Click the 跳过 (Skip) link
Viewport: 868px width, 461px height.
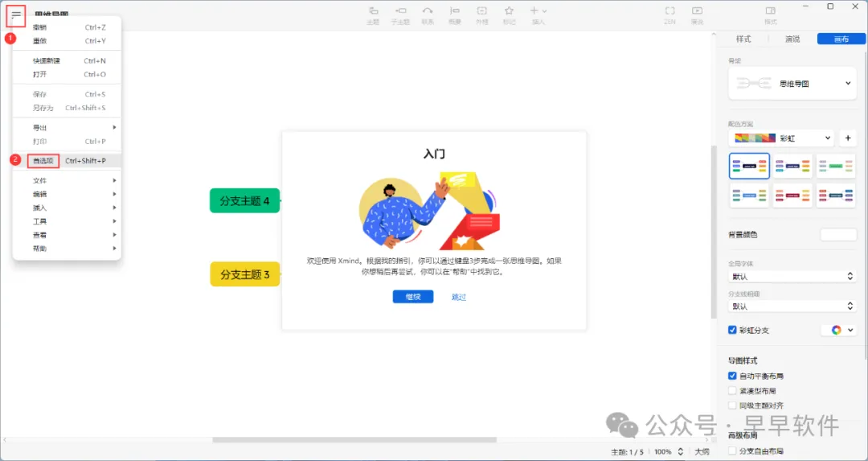(x=459, y=297)
